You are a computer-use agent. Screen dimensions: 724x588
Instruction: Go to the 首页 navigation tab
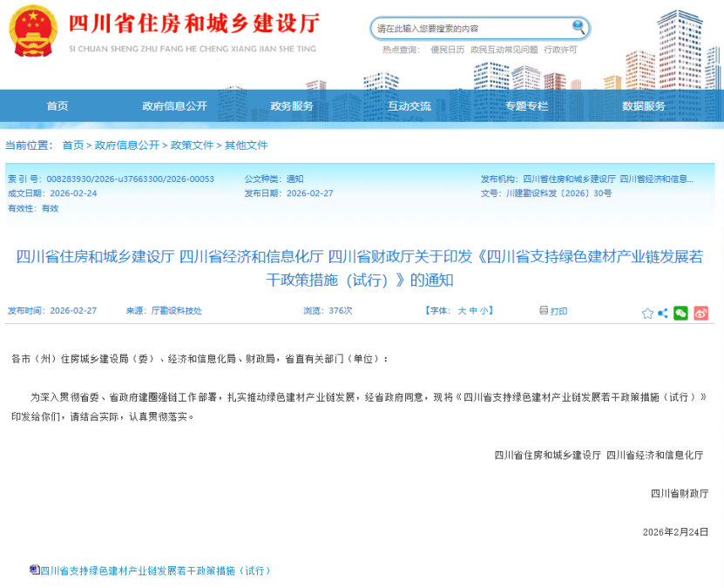point(58,106)
